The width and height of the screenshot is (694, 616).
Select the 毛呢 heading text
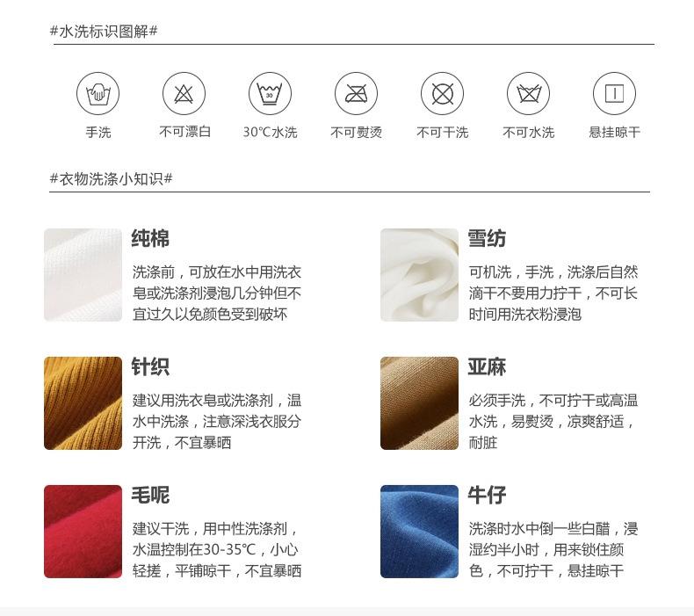[150, 495]
